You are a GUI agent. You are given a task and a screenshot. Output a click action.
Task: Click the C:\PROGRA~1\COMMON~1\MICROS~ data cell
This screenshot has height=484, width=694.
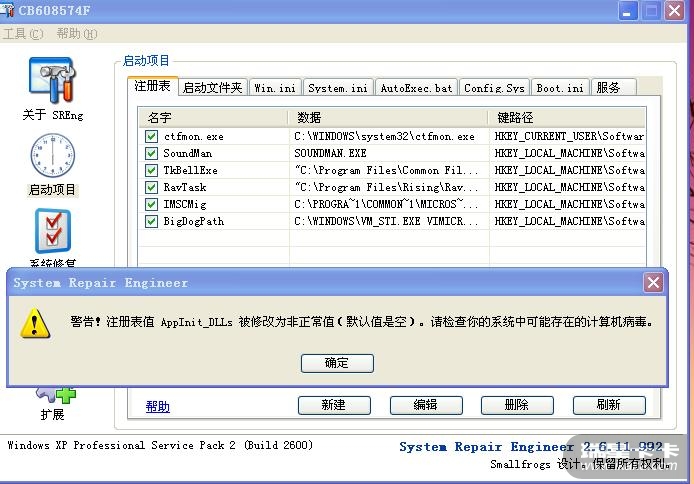386,204
